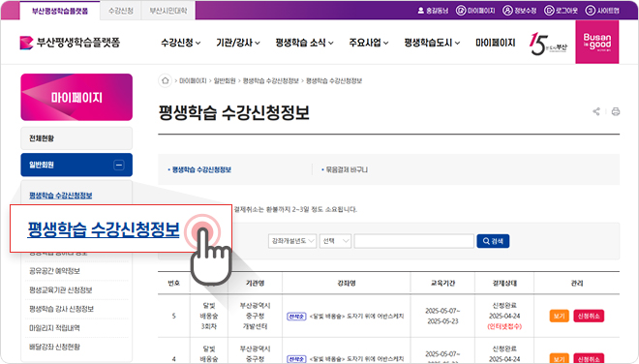Click 마이페이지 in the breadcrumb
Viewport: 639px width, 364px height.
pyautogui.click(x=194, y=80)
